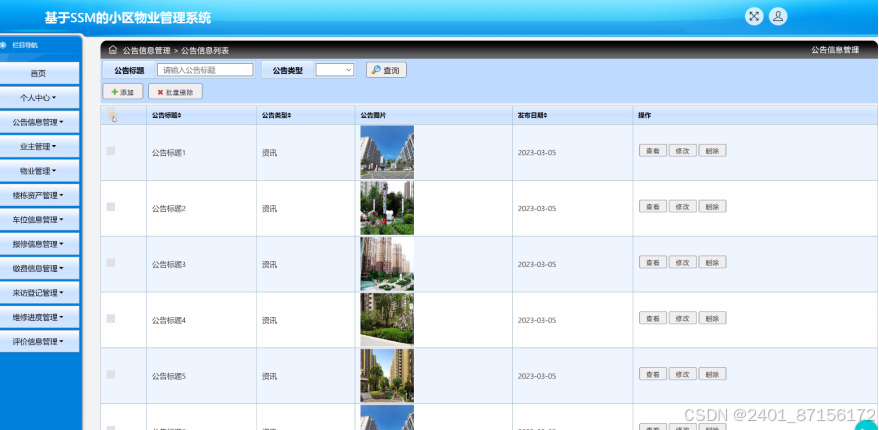The image size is (879, 430).
Task: Click 查看 button for 公告标题1
Action: coord(653,151)
